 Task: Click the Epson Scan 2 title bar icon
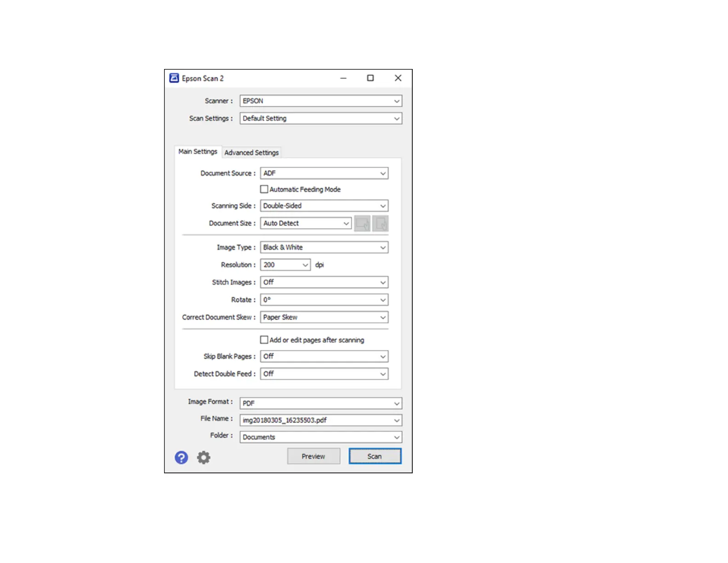coord(174,78)
